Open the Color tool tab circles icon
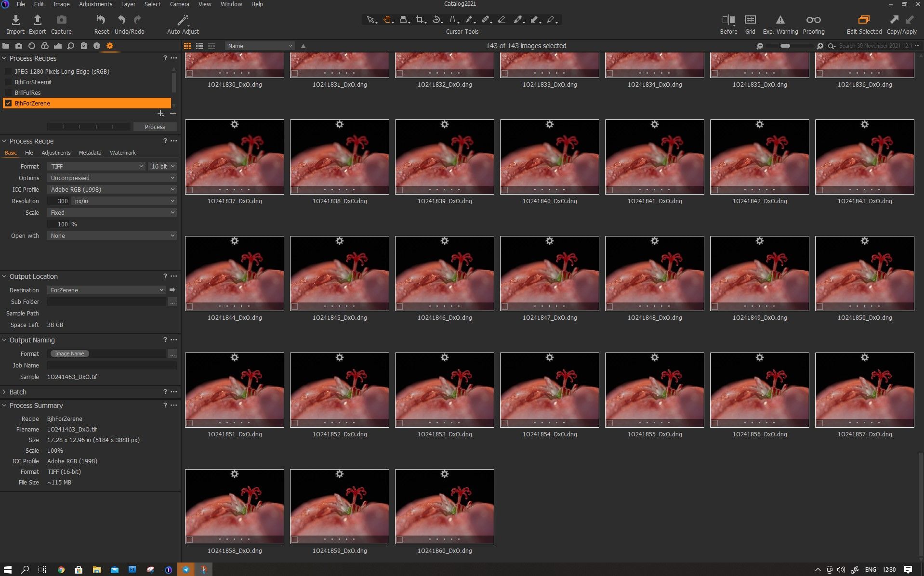924x576 pixels. click(x=44, y=46)
